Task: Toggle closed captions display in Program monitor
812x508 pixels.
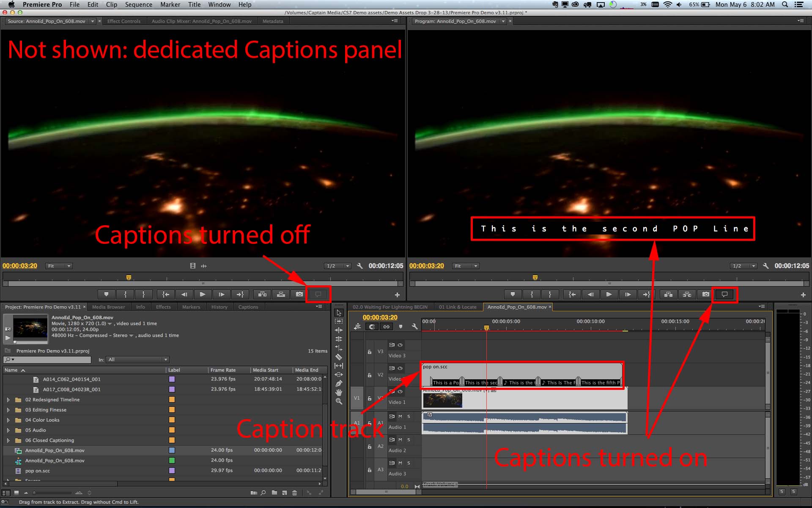Action: pos(724,294)
